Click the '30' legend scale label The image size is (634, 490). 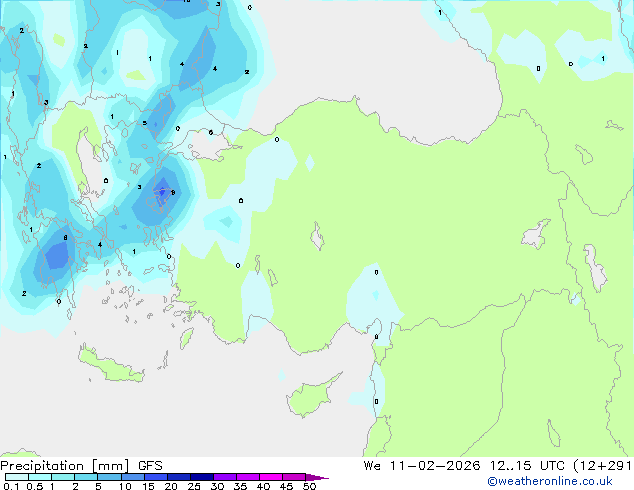[217, 486]
